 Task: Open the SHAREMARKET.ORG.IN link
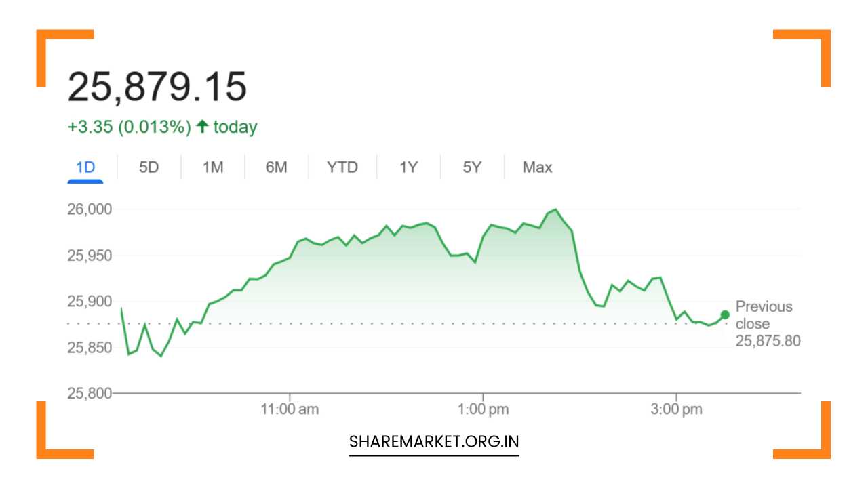[434, 441]
